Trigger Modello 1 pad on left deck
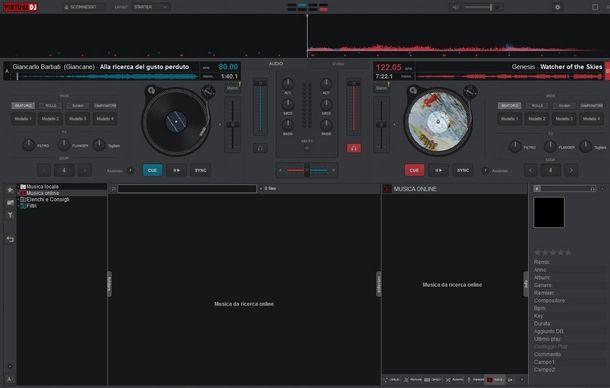The height and width of the screenshot is (388, 610). [23, 119]
